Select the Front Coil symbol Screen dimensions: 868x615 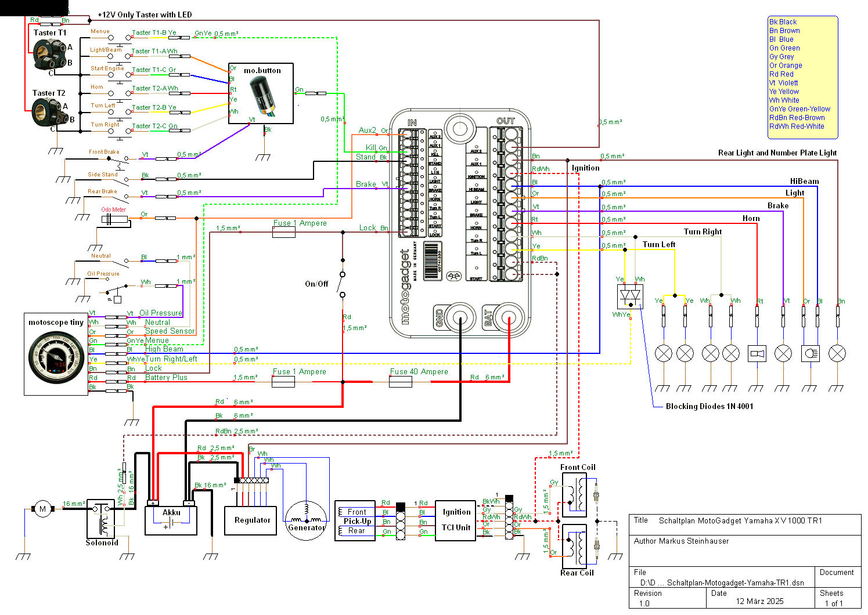click(574, 495)
